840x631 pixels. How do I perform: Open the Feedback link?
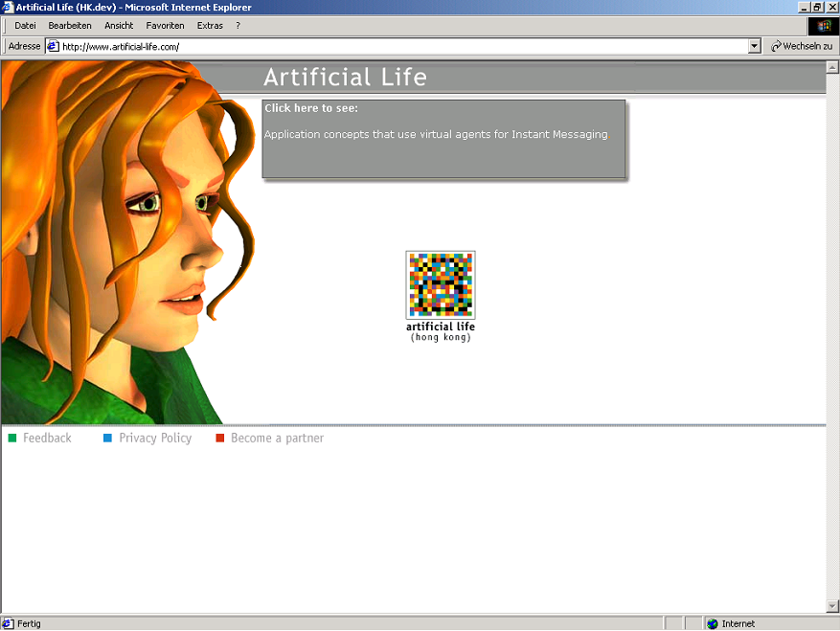click(x=47, y=439)
